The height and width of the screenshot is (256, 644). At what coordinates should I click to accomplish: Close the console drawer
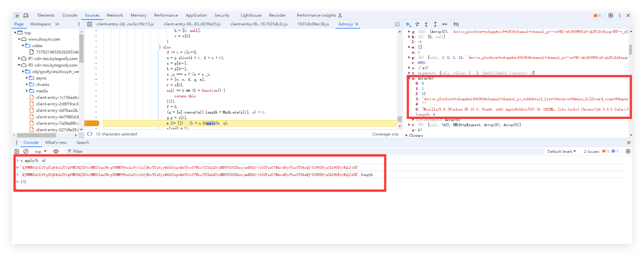(628, 142)
